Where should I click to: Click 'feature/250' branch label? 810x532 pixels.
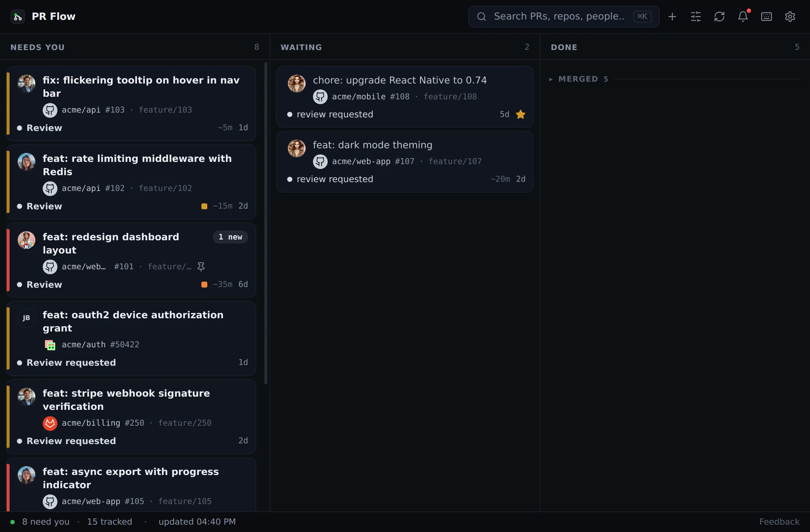pyautogui.click(x=185, y=423)
